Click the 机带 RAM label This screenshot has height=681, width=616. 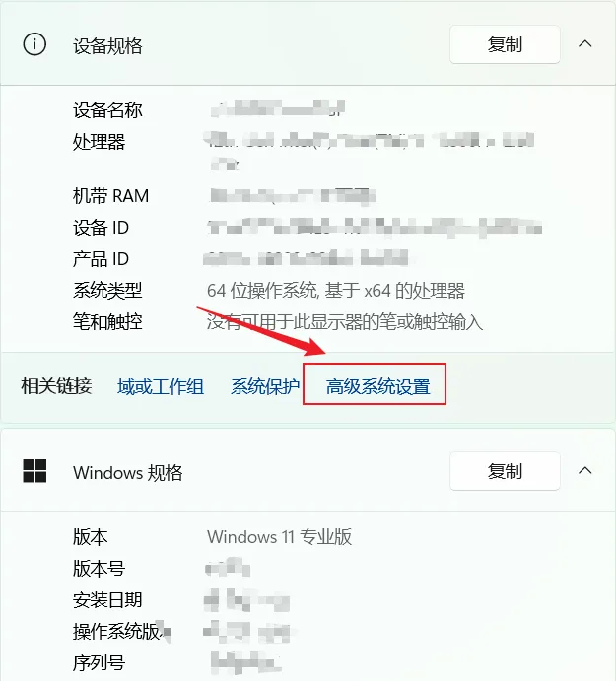[110, 195]
